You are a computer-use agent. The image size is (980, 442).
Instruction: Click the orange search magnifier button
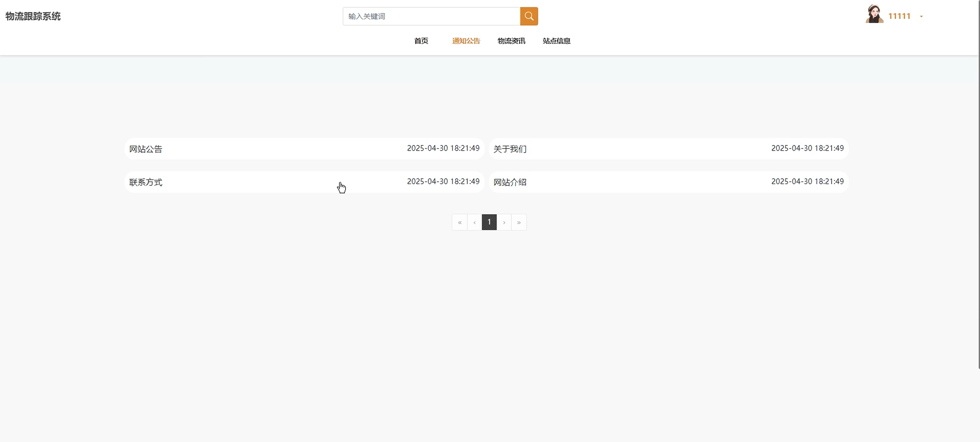pos(529,16)
